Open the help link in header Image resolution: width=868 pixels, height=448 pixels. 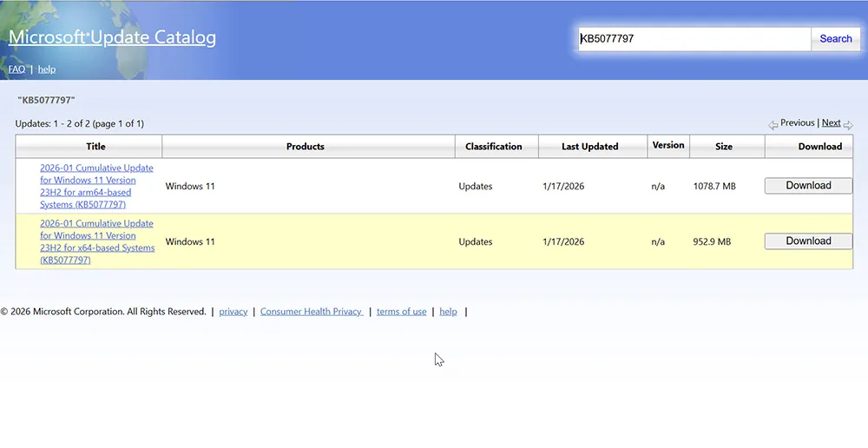(47, 69)
